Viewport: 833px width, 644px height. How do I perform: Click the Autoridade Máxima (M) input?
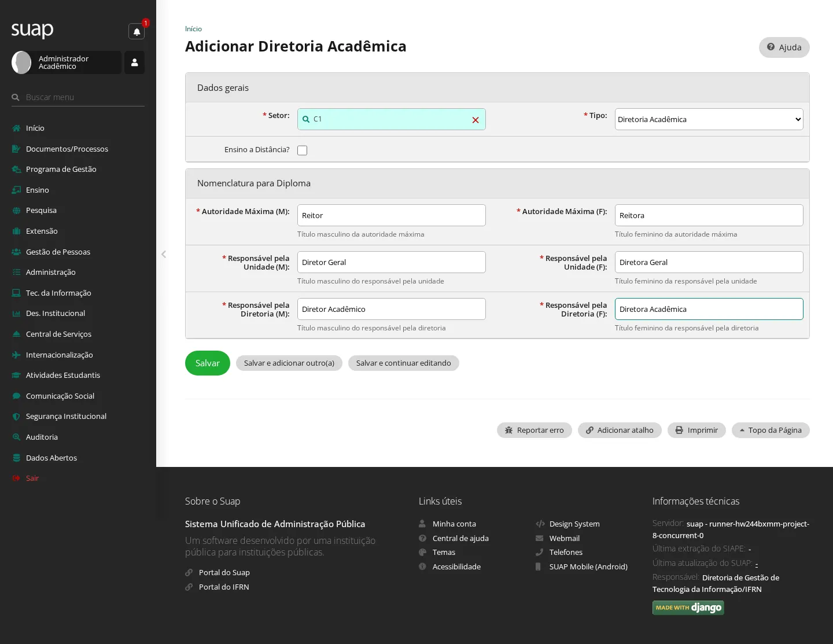tap(392, 215)
